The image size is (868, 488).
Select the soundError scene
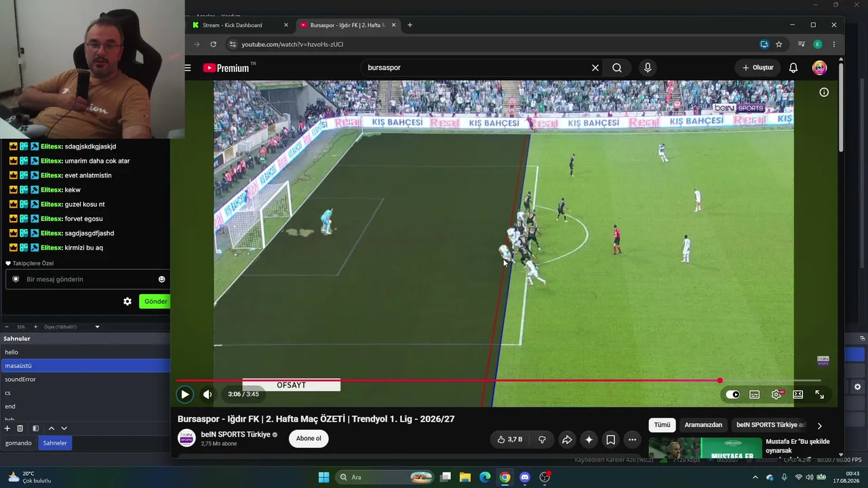click(x=85, y=380)
